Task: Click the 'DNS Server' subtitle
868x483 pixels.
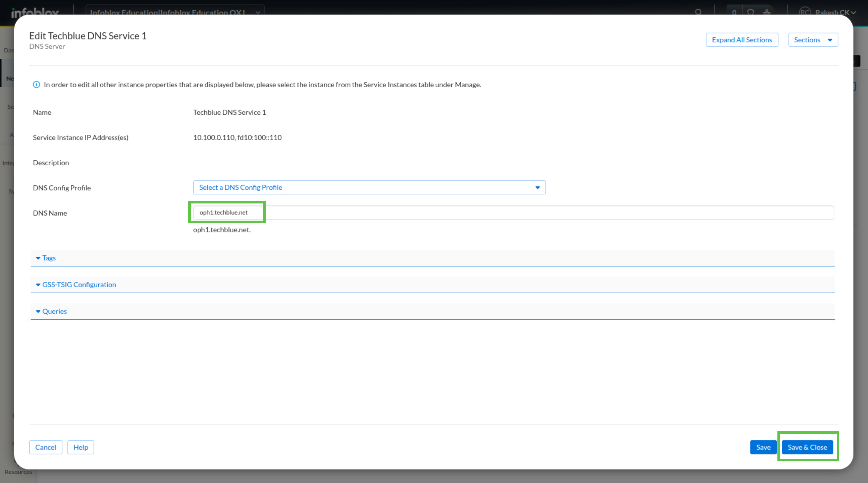Action: click(x=47, y=47)
